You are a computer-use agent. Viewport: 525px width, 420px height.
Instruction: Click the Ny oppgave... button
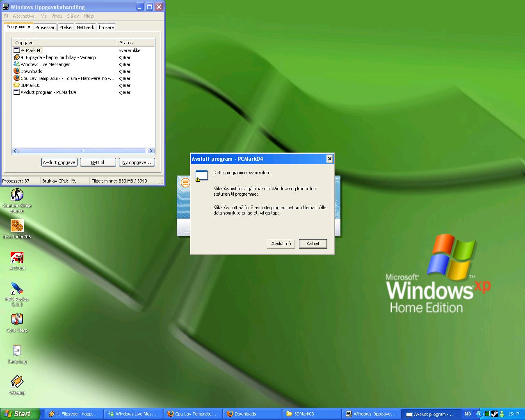point(137,162)
